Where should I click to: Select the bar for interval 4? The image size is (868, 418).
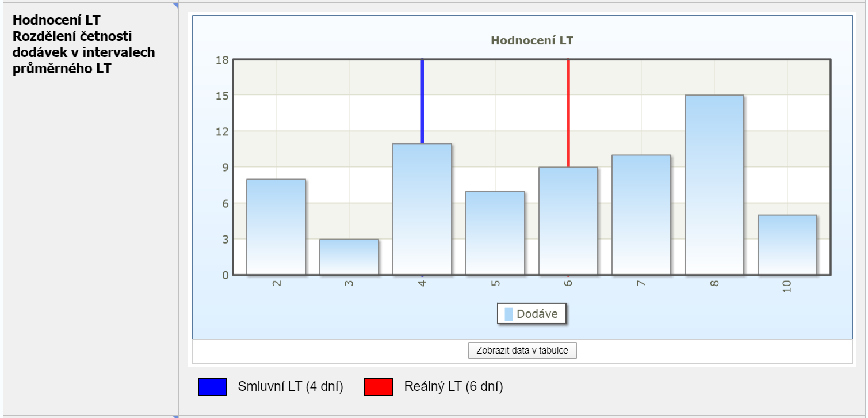pos(422,209)
